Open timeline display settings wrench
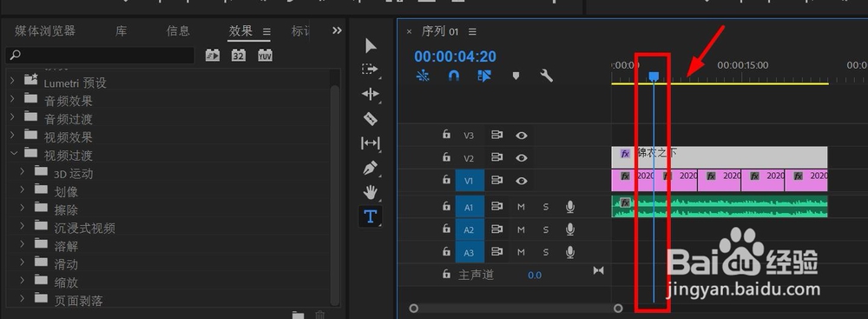Screen dimensions: 868x319 [546, 76]
